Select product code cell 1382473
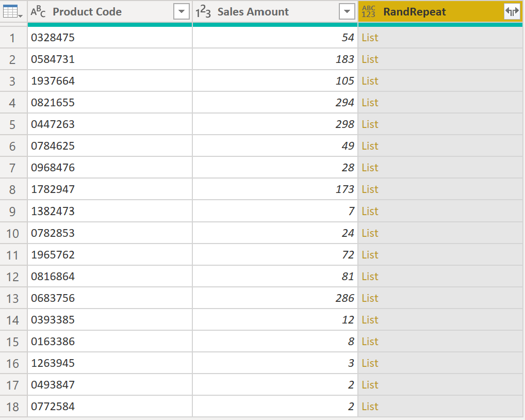 point(110,212)
